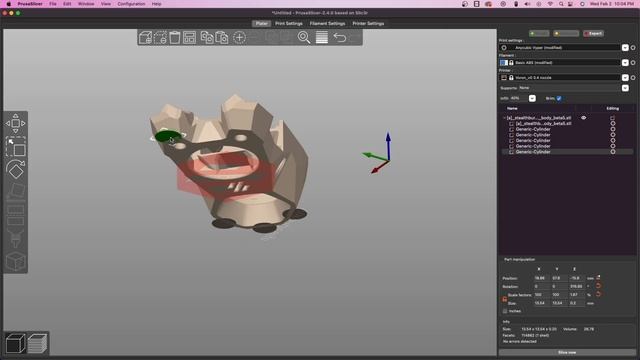Click the green selected cylinder in viewport
640x360 pixels.
tap(167, 136)
